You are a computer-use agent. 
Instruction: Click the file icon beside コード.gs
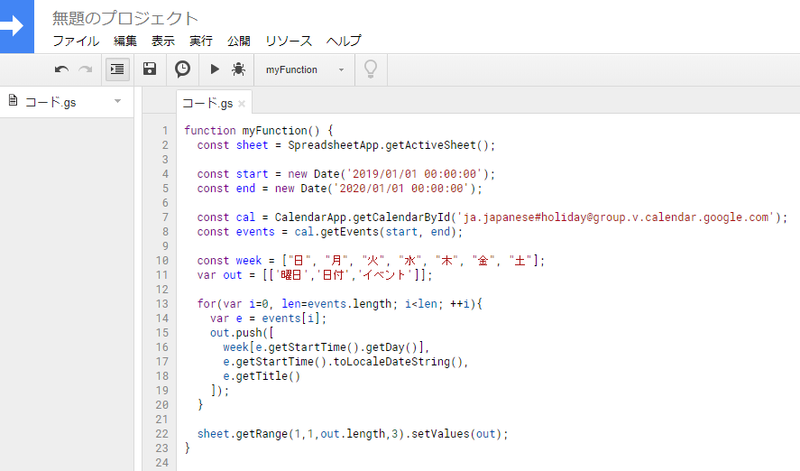point(13,101)
